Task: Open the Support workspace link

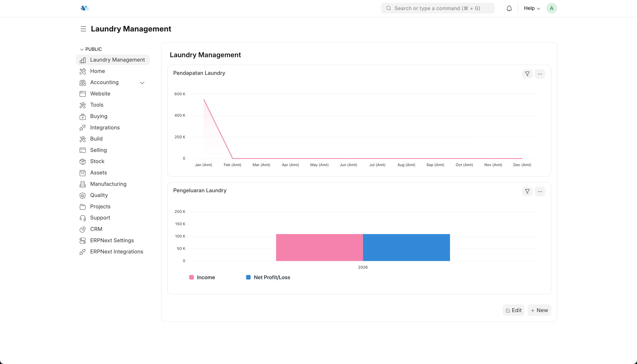Action: coord(113,218)
